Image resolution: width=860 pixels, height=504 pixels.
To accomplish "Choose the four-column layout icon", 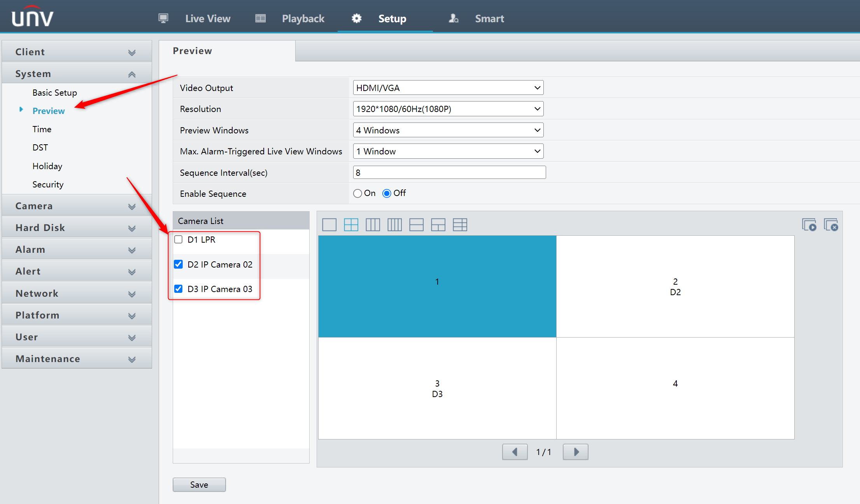I will (x=394, y=225).
